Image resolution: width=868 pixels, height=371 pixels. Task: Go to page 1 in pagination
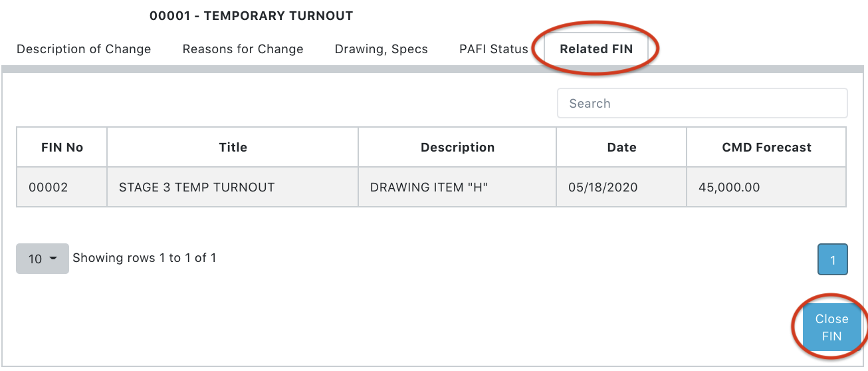(x=832, y=259)
